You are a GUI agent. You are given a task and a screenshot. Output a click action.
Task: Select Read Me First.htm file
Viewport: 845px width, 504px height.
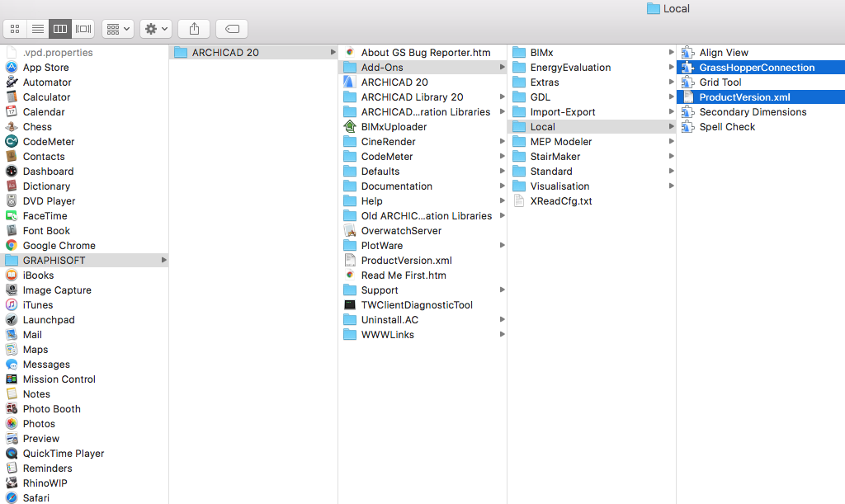click(404, 276)
